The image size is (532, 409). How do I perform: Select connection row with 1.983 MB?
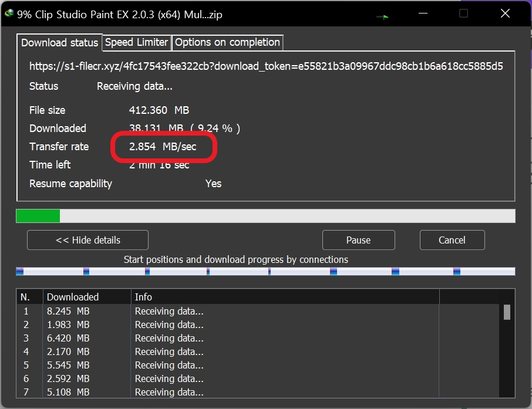coord(258,325)
